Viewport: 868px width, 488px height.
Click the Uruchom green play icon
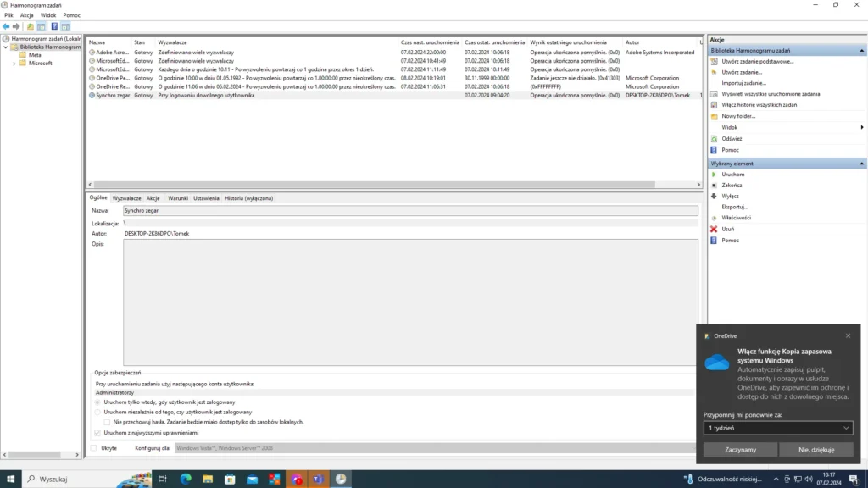click(x=715, y=174)
